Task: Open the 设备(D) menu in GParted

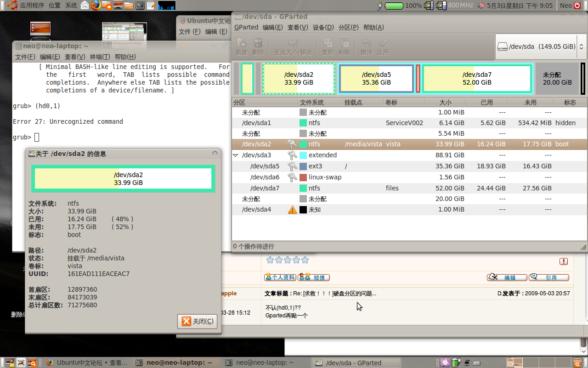Action: point(323,27)
